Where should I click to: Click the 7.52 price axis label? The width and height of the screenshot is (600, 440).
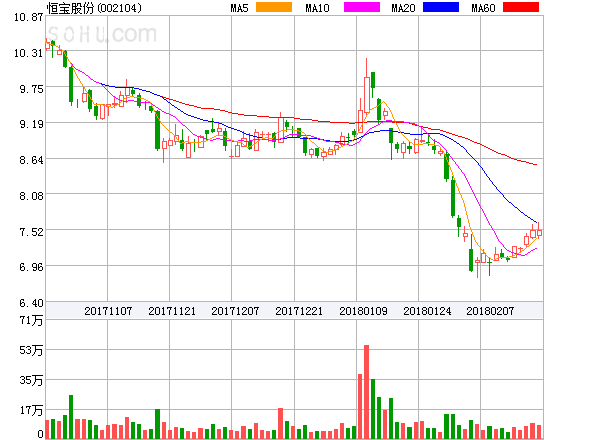click(31, 232)
